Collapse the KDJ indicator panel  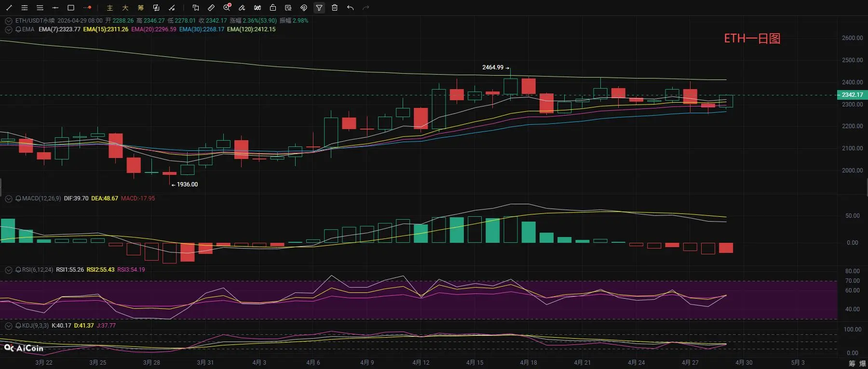(x=8, y=326)
